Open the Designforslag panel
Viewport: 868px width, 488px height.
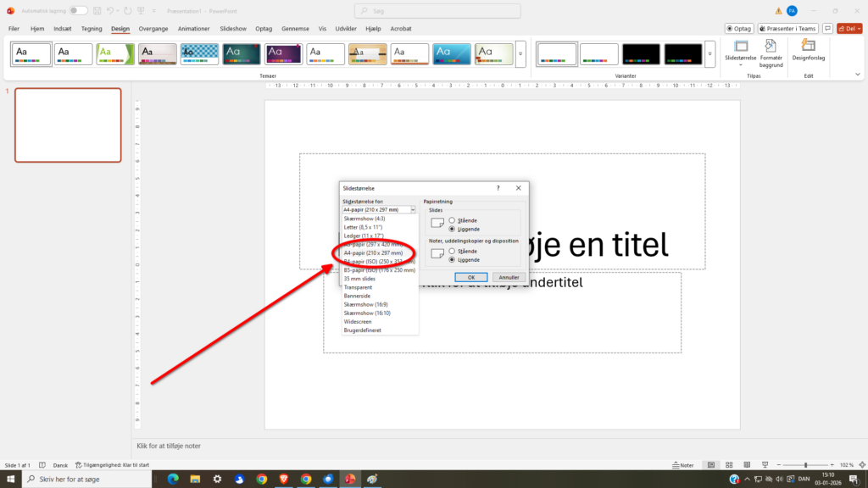[x=808, y=53]
